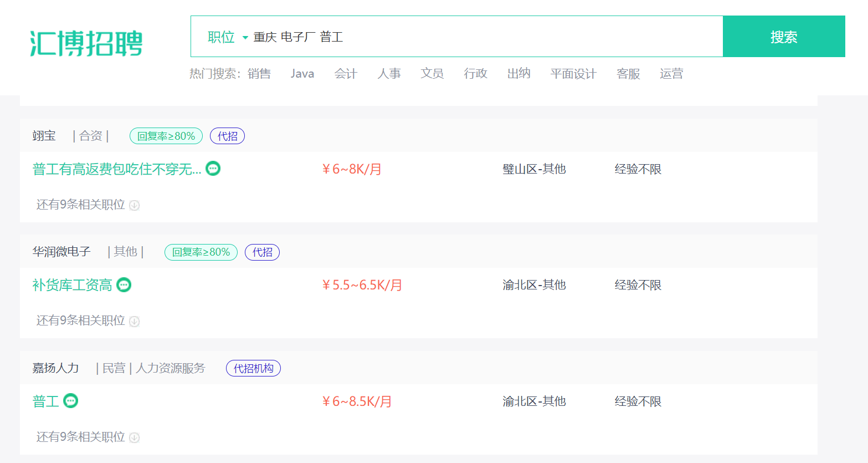Select hot search term 销售
Viewport: 868px width, 463px height.
(x=259, y=74)
